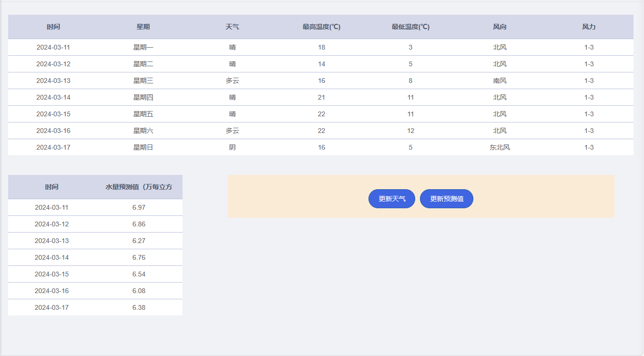
Task: Click 时间 header in the weather table
Action: coord(53,27)
